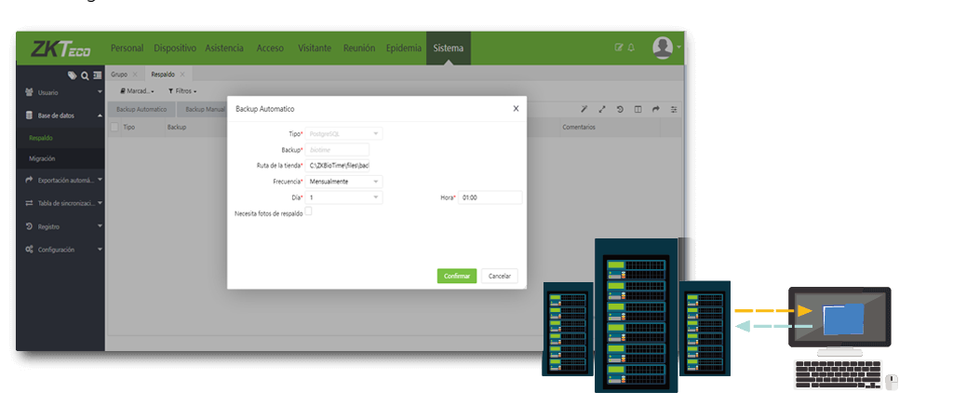This screenshot has height=420, width=980.
Task: Click the Hora time input field
Action: pyautogui.click(x=490, y=197)
